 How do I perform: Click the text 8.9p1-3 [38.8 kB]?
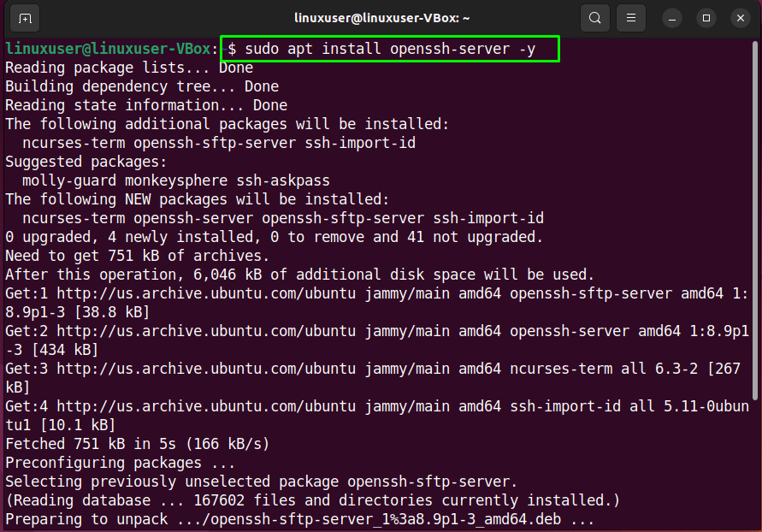[77, 312]
